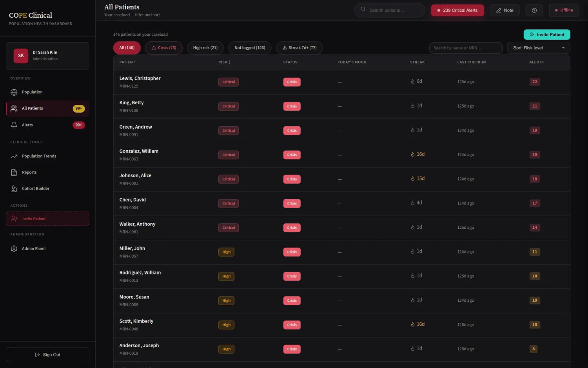Click the Sign Out arrow icon
This screenshot has width=588, height=368.
(x=38, y=355)
